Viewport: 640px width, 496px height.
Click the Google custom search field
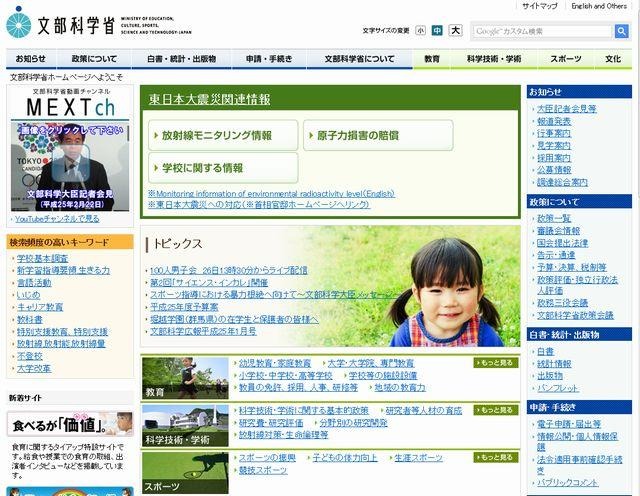pyautogui.click(x=543, y=31)
